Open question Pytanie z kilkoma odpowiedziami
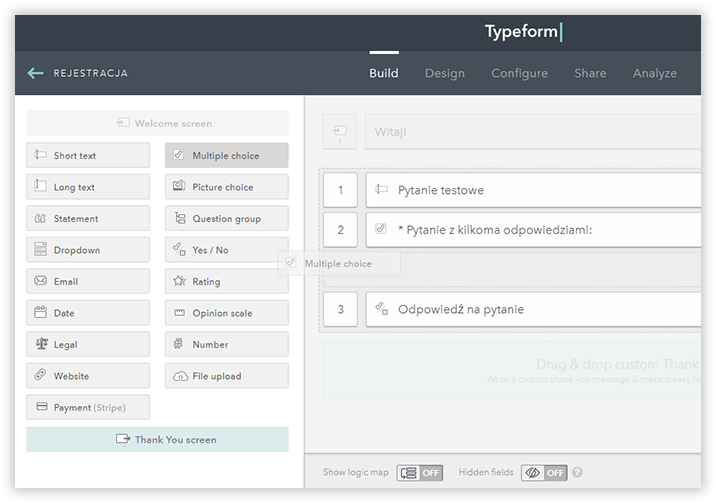 (x=533, y=230)
